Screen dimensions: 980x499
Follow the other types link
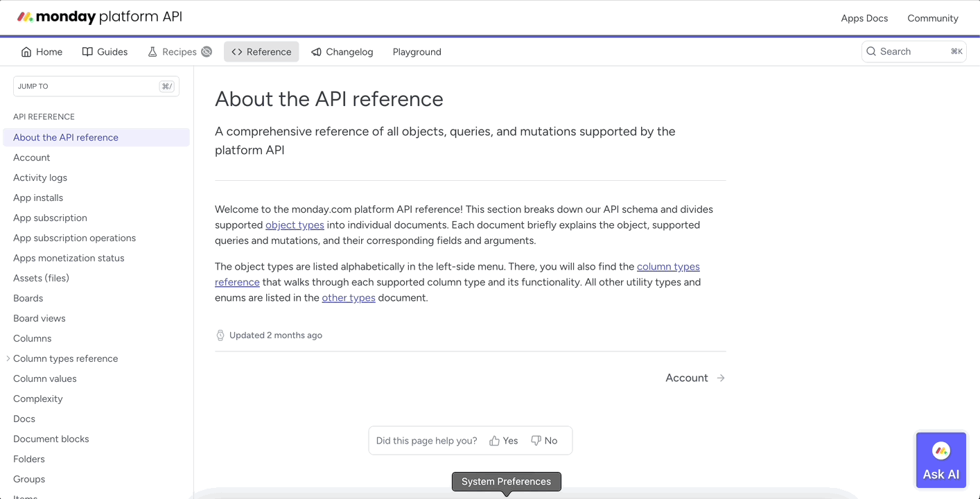(x=349, y=297)
